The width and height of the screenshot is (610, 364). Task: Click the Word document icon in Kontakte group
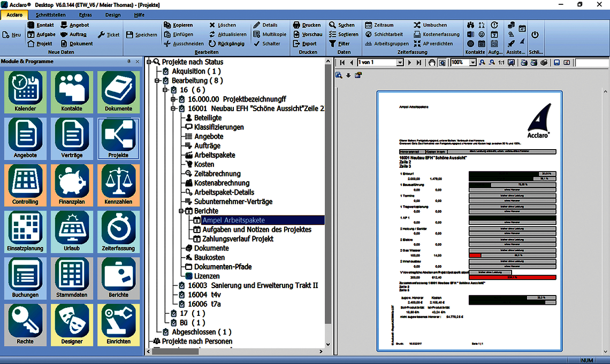point(471,34)
